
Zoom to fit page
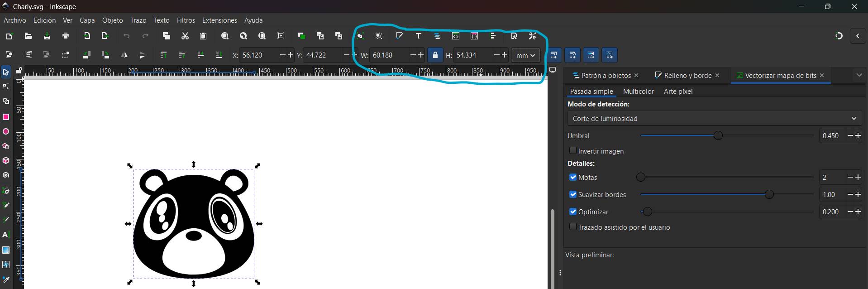tap(262, 36)
